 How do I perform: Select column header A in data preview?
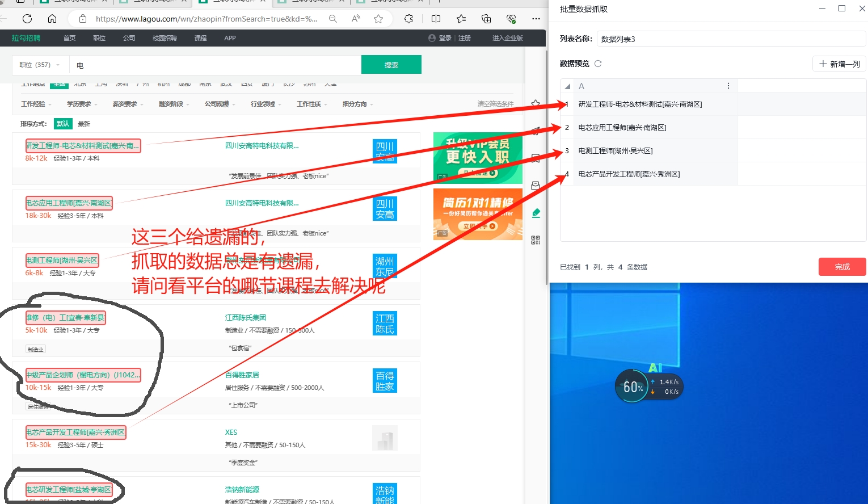(x=655, y=86)
